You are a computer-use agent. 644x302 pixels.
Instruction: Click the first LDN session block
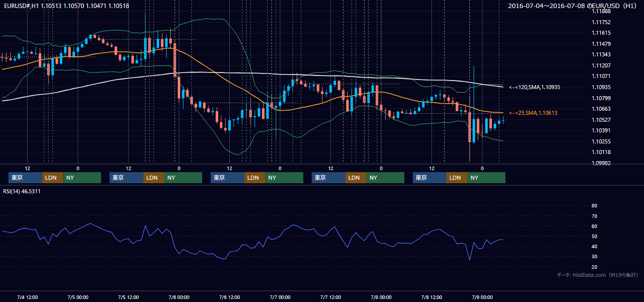[x=52, y=178]
